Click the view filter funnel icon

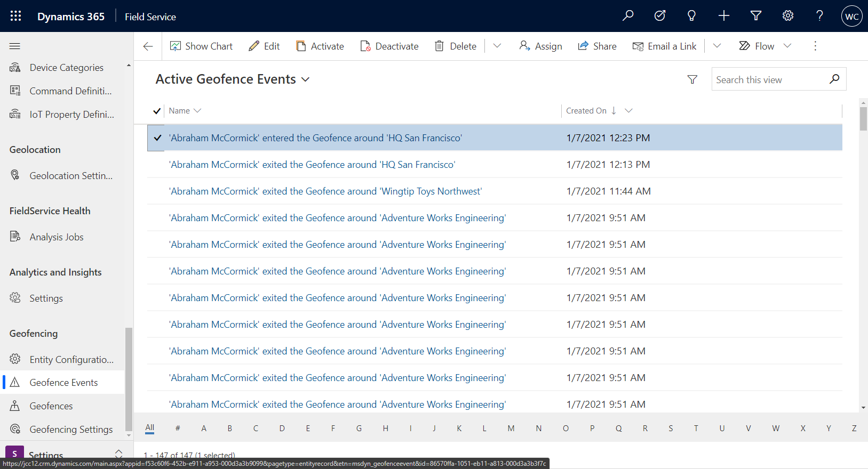click(692, 79)
